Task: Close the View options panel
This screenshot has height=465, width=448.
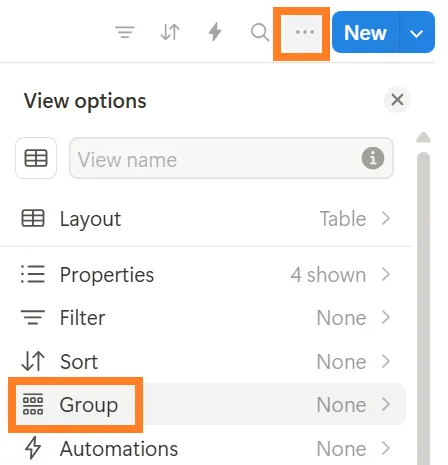Action: (397, 99)
